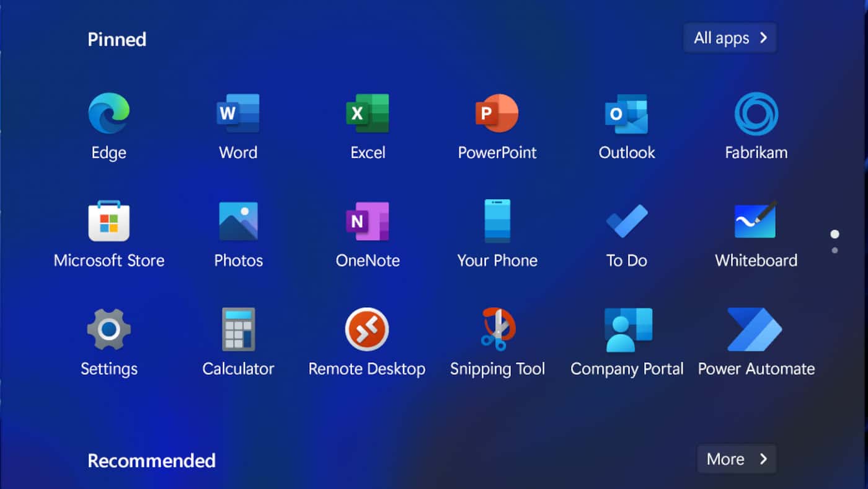The height and width of the screenshot is (489, 868).
Task: Open the Remote Desktop icon
Action: [x=367, y=330]
